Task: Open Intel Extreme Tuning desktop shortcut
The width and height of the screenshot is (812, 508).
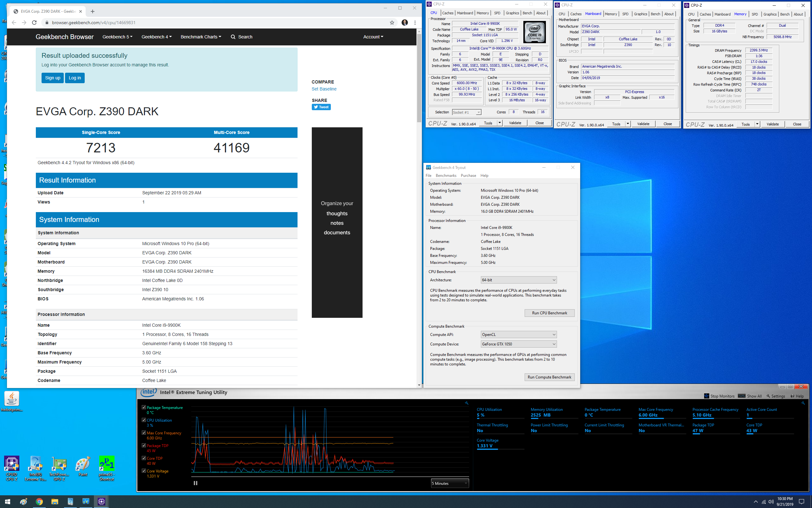Action: [x=36, y=468]
